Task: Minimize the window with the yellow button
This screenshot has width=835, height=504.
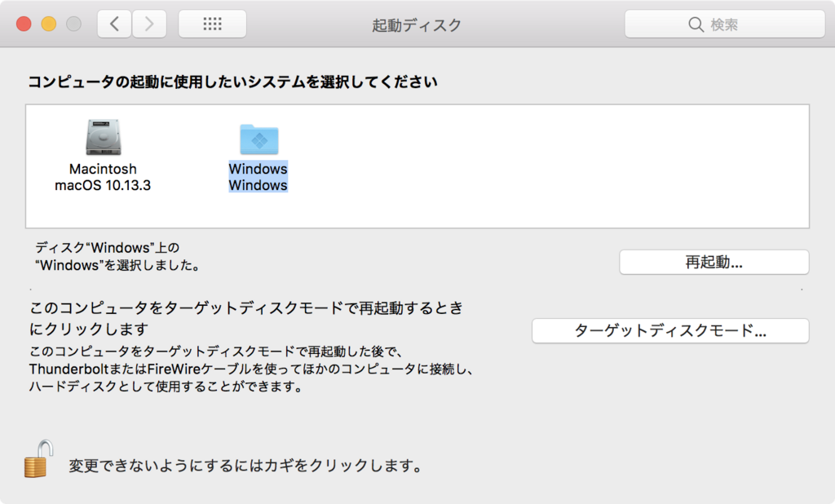Action: [49, 24]
